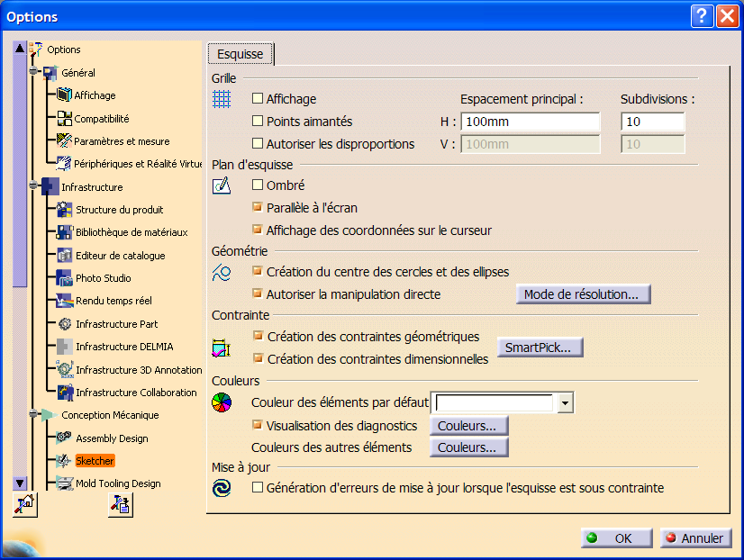Enable Génération d'erreurs de mise à jour
Viewport: 744px width, 560px height.
pos(258,487)
